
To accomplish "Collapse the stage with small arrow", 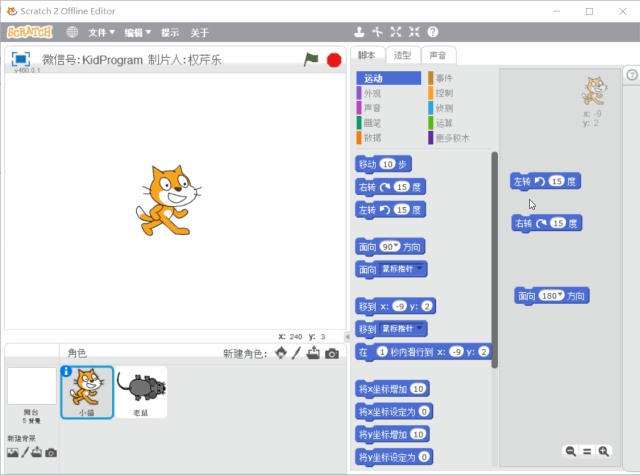I will [347, 337].
